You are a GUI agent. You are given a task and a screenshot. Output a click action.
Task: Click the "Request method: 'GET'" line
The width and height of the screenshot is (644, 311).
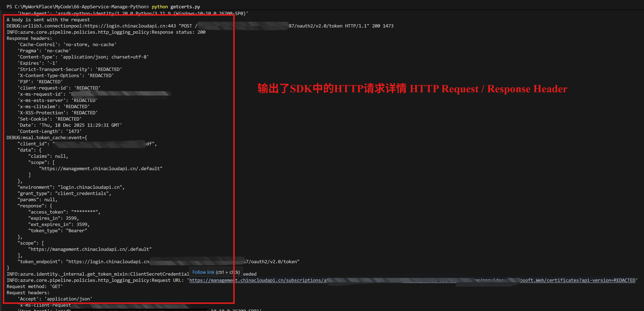[x=35, y=286]
